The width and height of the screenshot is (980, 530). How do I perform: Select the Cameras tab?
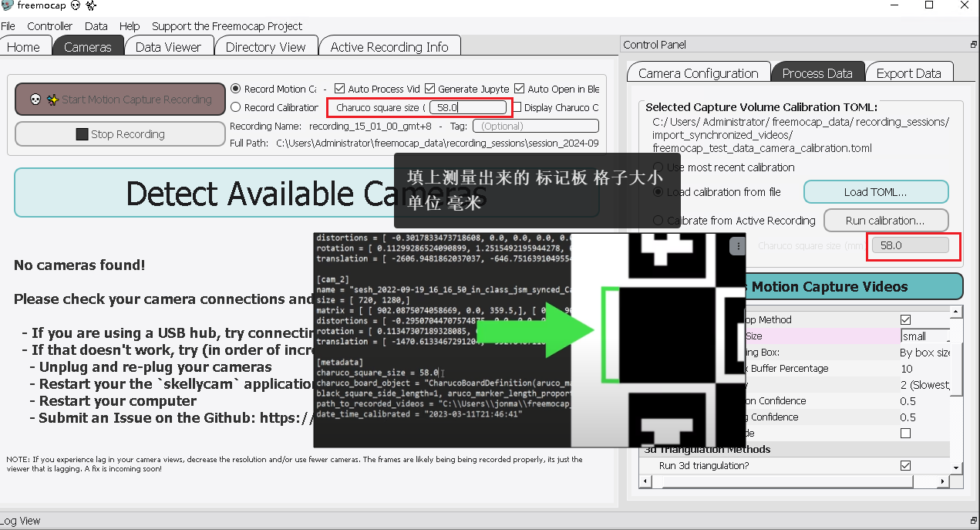88,46
